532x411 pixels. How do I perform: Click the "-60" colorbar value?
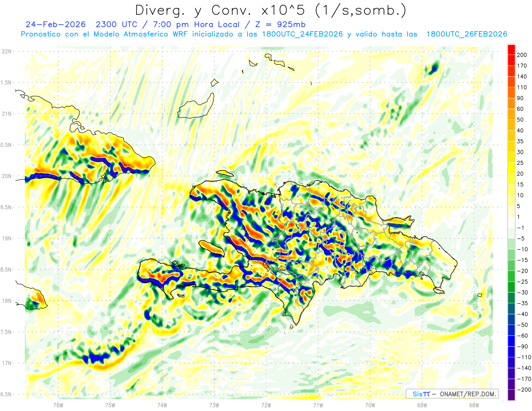522,336
